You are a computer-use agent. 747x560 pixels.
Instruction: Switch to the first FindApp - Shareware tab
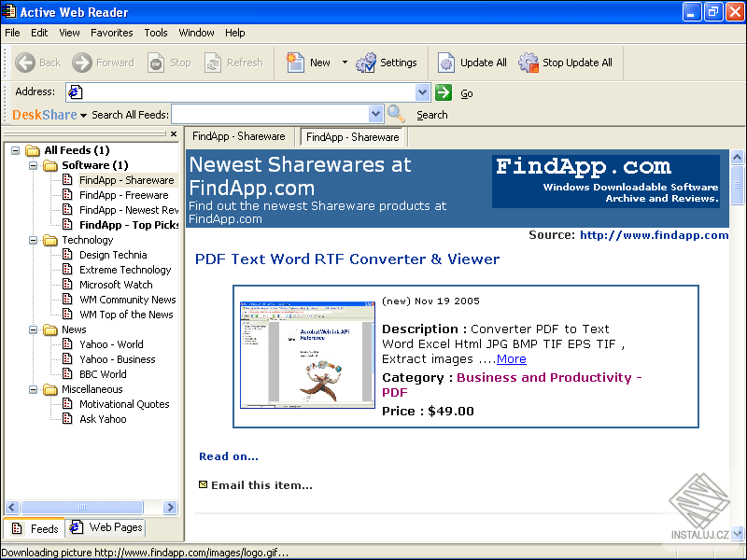tap(239, 136)
